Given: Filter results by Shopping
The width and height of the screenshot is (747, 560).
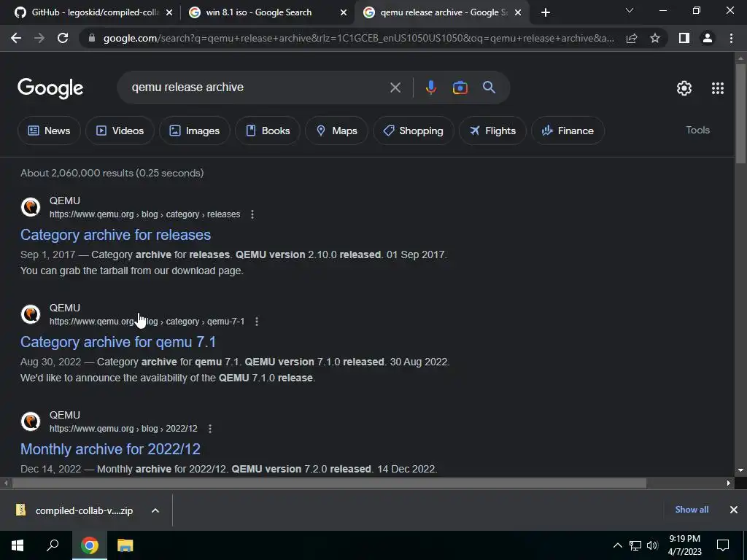Looking at the screenshot, I should pos(414,131).
